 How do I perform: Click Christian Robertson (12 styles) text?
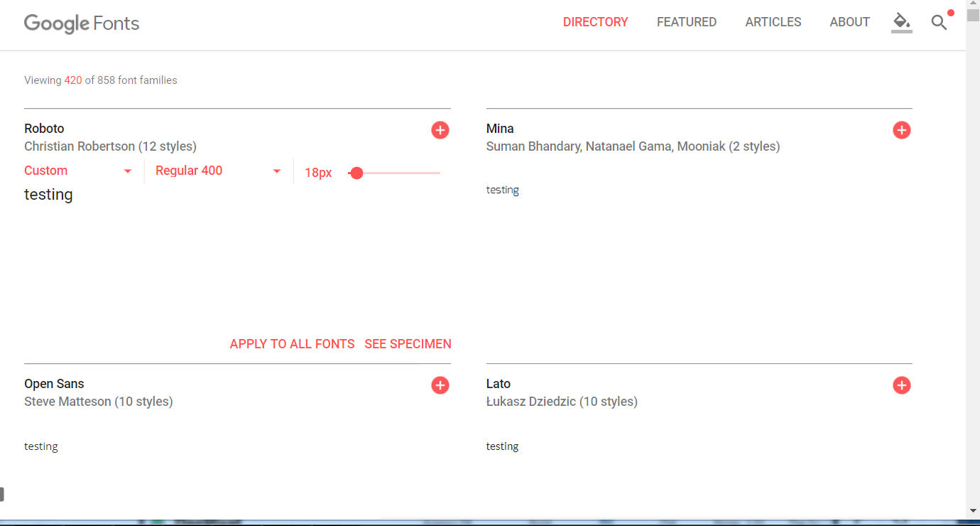(110, 146)
